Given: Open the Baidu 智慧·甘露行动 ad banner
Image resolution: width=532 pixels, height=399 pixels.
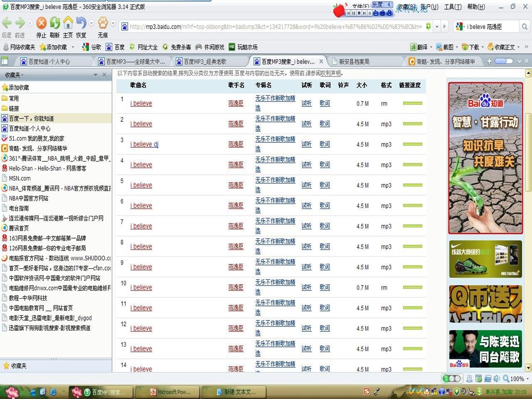Looking at the screenshot, I should tap(485, 158).
